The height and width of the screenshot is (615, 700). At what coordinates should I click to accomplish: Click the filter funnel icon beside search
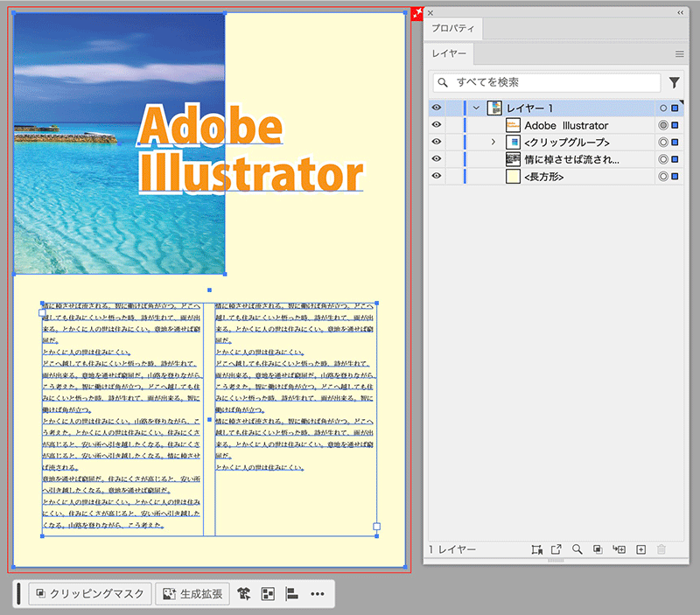pyautogui.click(x=674, y=82)
